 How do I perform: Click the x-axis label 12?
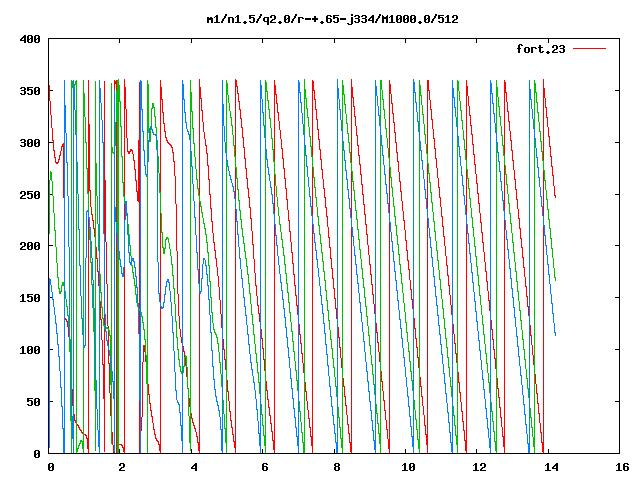[x=480, y=467]
